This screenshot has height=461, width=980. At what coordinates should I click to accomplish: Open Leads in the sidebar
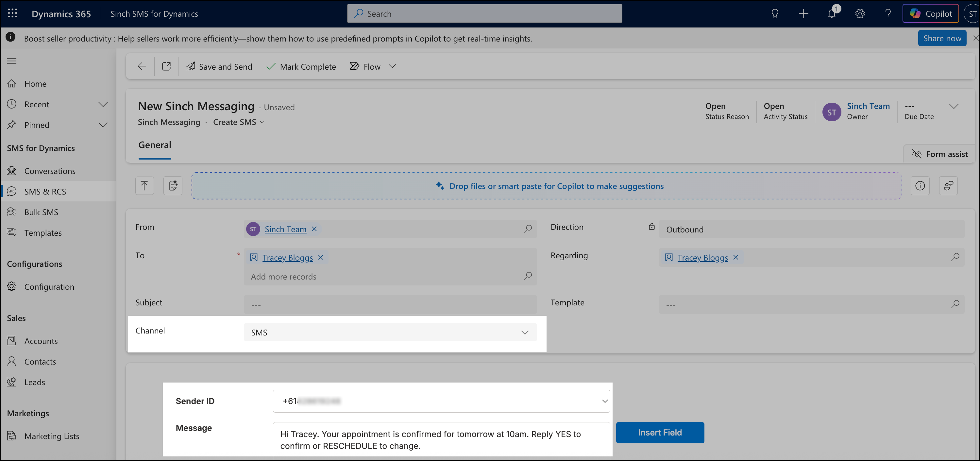35,382
